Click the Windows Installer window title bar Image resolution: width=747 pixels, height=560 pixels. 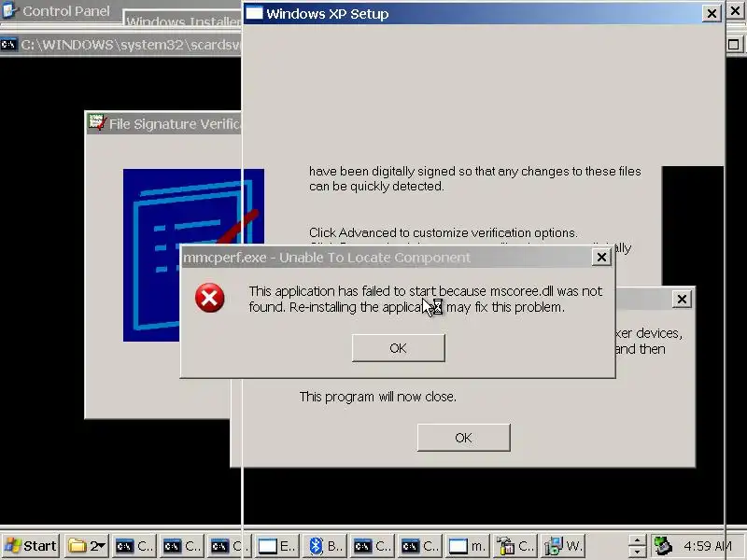pyautogui.click(x=182, y=19)
